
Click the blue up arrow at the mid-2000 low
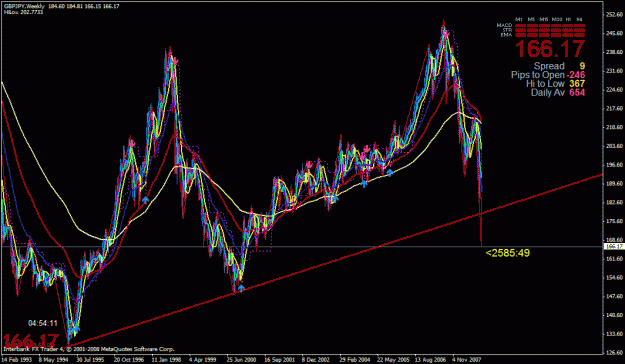(241, 287)
